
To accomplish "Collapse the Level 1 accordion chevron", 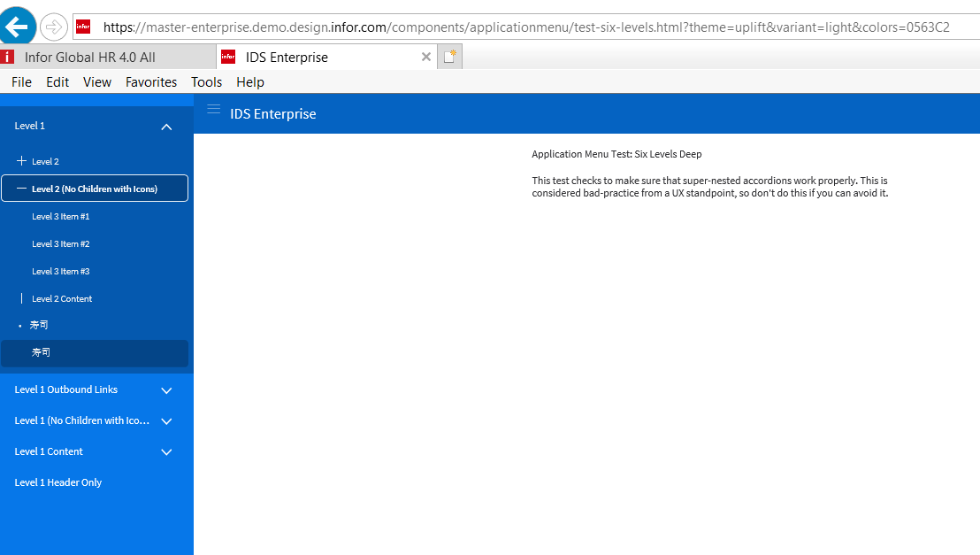I will pos(166,127).
